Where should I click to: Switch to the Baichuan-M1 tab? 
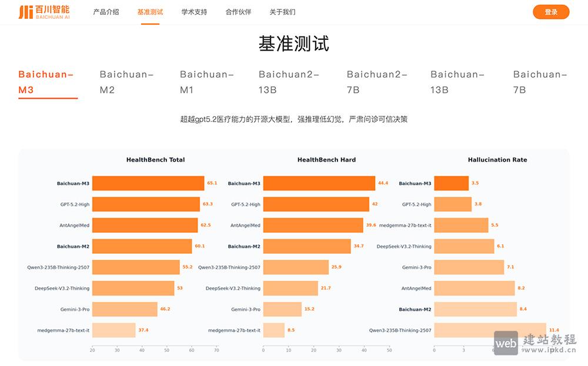coord(207,82)
